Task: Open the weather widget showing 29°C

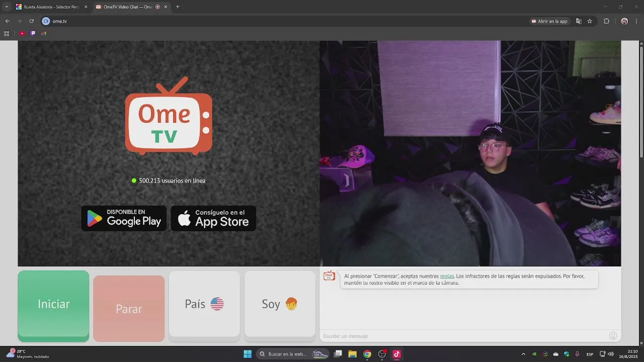Action: (28, 354)
